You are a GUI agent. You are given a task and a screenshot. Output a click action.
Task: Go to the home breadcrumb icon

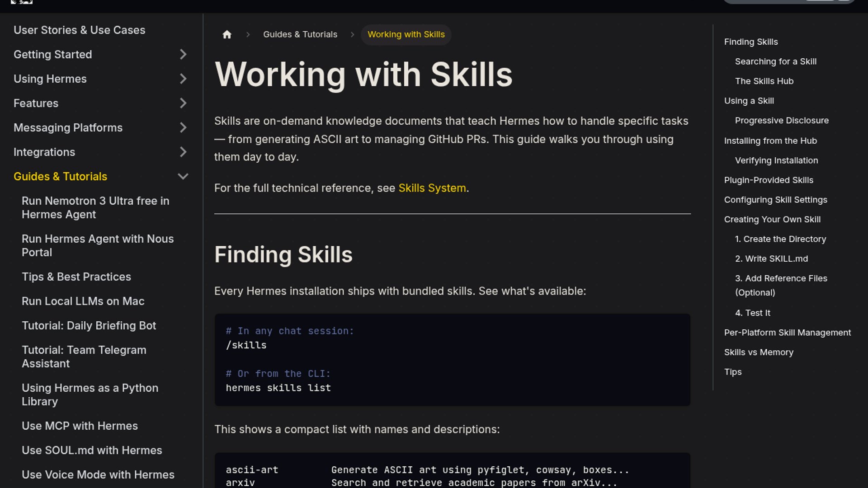click(x=227, y=34)
